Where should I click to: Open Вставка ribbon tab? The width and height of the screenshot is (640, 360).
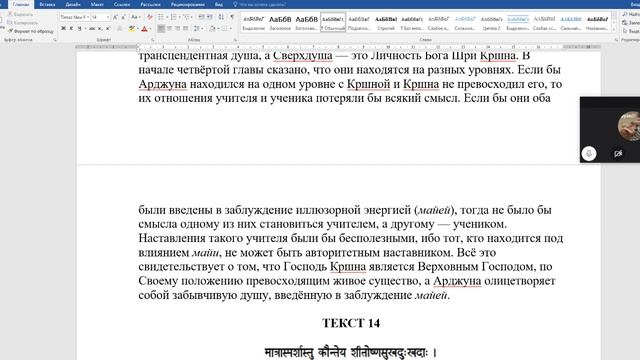(x=47, y=4)
